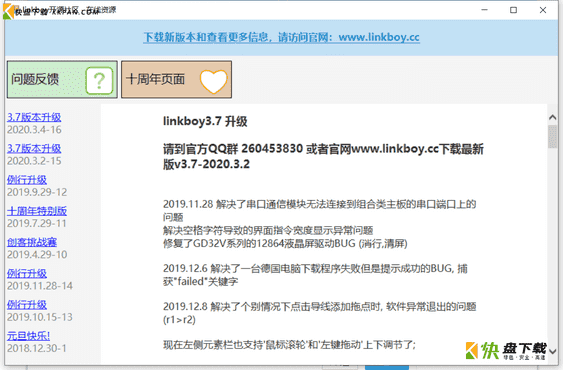563x370 pixels.
Task: Click the 2019.12.8 changelog paragraph
Action: (x=320, y=313)
